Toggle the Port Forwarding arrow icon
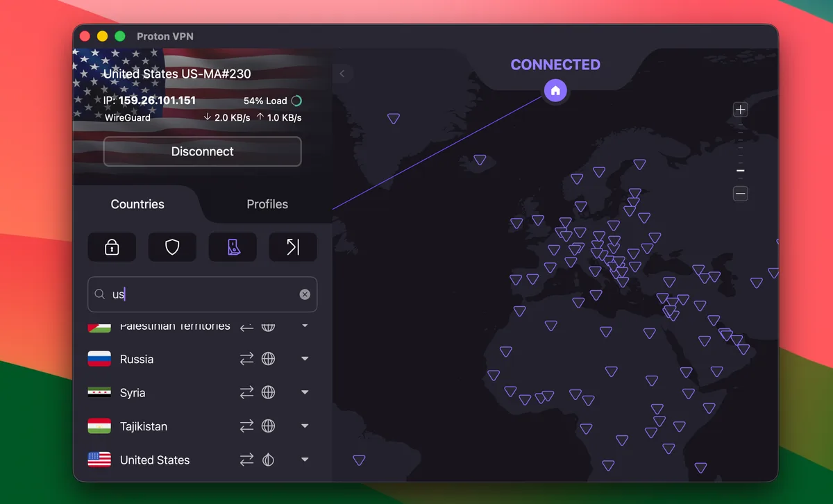The image size is (833, 504). point(293,247)
